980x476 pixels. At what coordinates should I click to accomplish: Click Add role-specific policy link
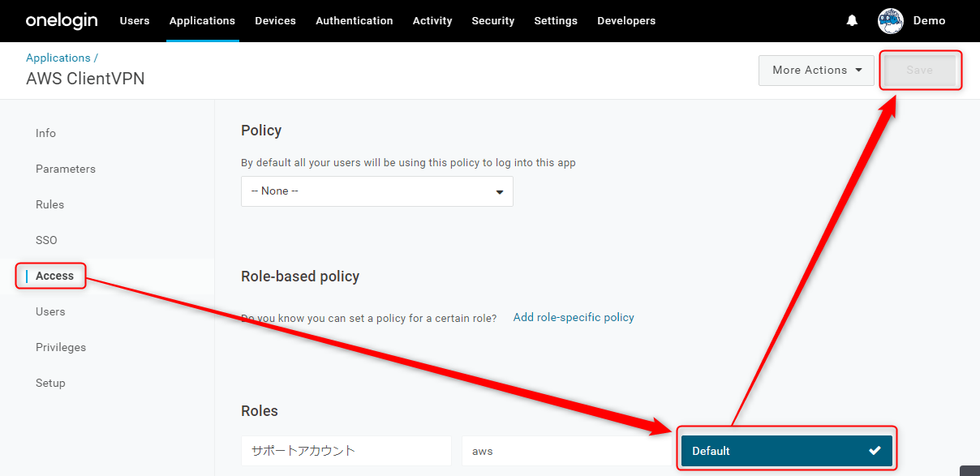574,317
